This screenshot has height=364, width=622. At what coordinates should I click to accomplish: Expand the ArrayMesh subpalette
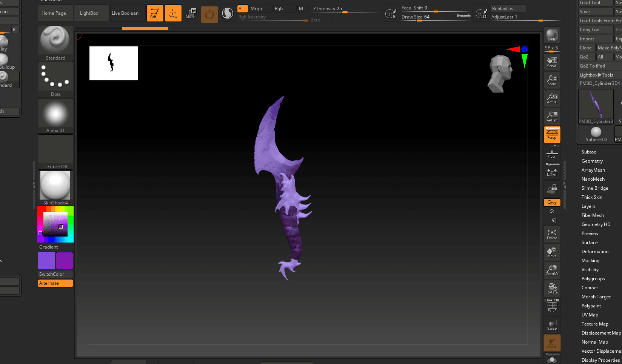[593, 170]
